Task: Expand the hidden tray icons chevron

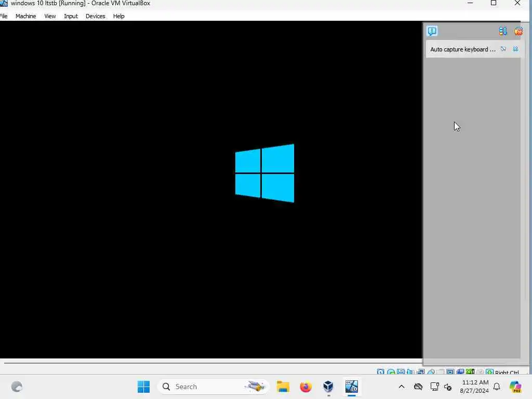Action: tap(402, 387)
